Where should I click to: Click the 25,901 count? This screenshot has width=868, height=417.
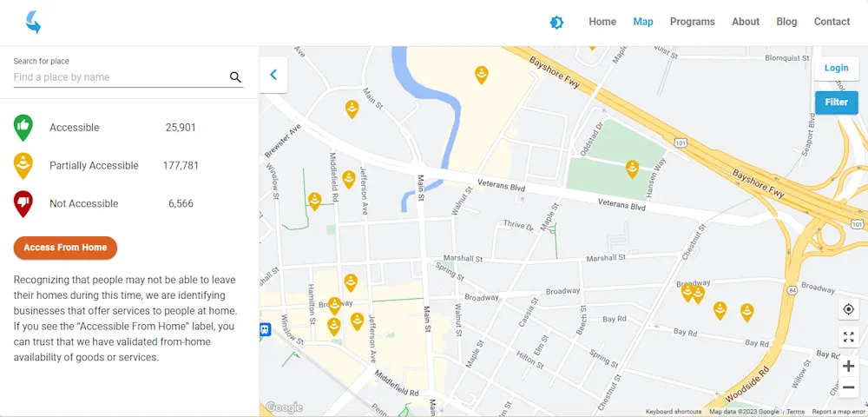181,128
